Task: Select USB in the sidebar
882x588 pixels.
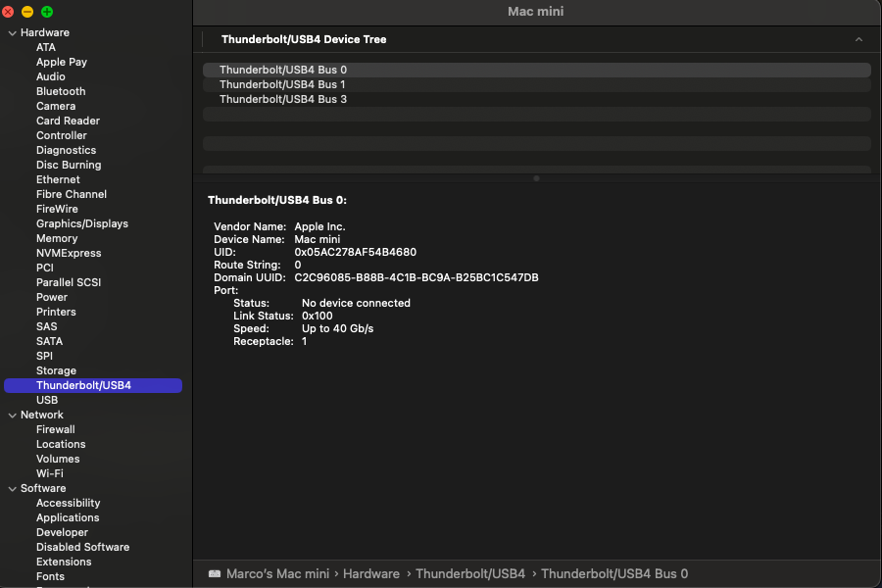Action: 47,400
